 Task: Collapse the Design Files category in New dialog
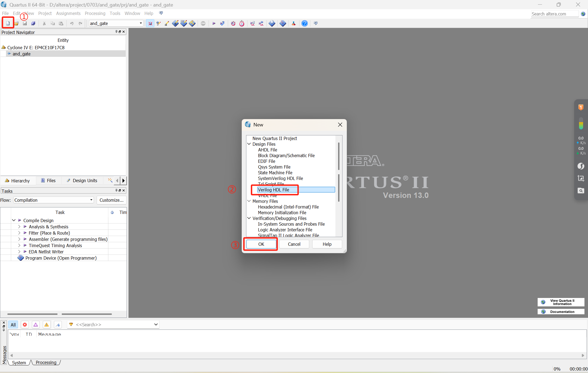click(x=249, y=144)
